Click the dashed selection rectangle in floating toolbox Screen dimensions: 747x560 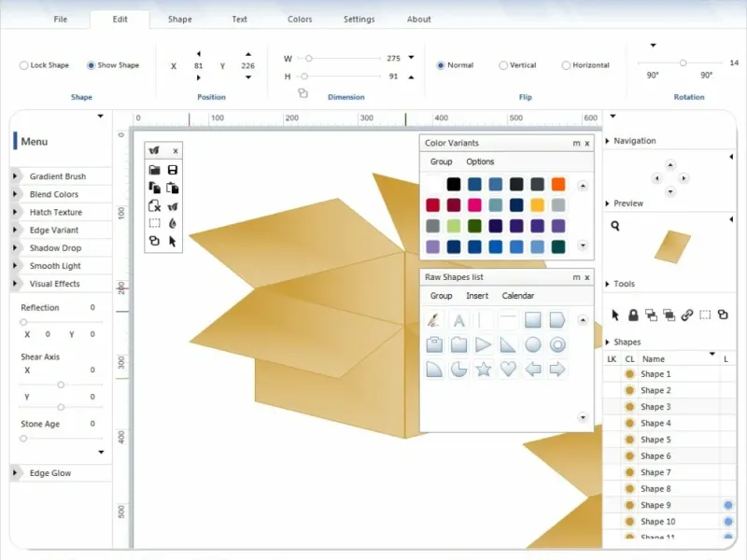tap(154, 223)
